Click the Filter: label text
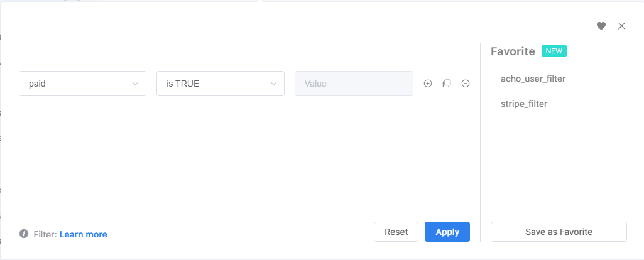The width and height of the screenshot is (644, 260). point(45,234)
